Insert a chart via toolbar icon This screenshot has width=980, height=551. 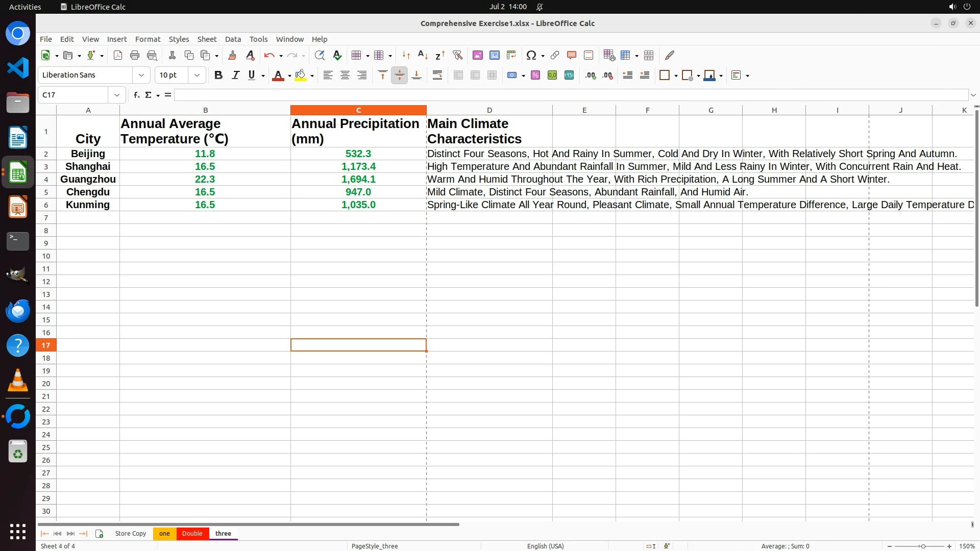pyautogui.click(x=494, y=55)
